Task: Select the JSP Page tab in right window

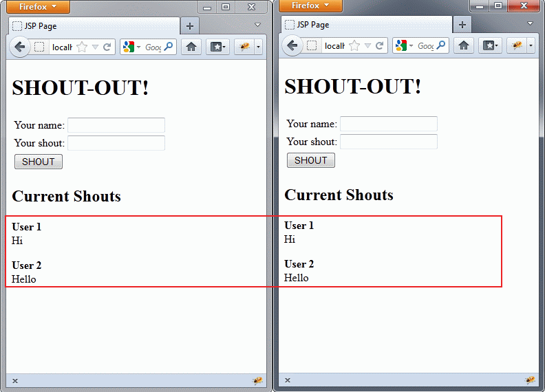Action: pyautogui.click(x=367, y=25)
